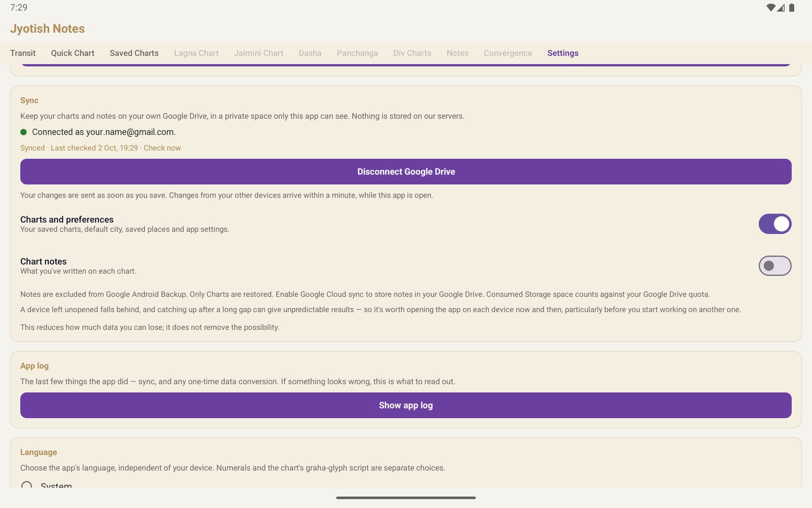
Task: Tap the battery status icon
Action: click(x=792, y=8)
